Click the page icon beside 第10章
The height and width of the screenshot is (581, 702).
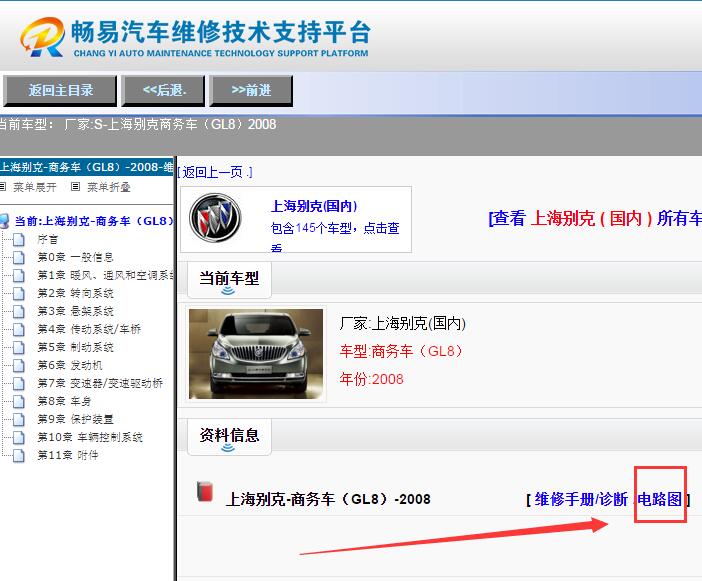click(x=19, y=438)
